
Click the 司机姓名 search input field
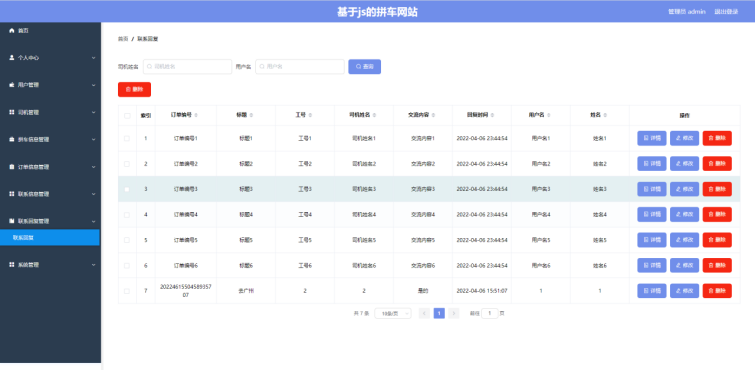click(187, 66)
